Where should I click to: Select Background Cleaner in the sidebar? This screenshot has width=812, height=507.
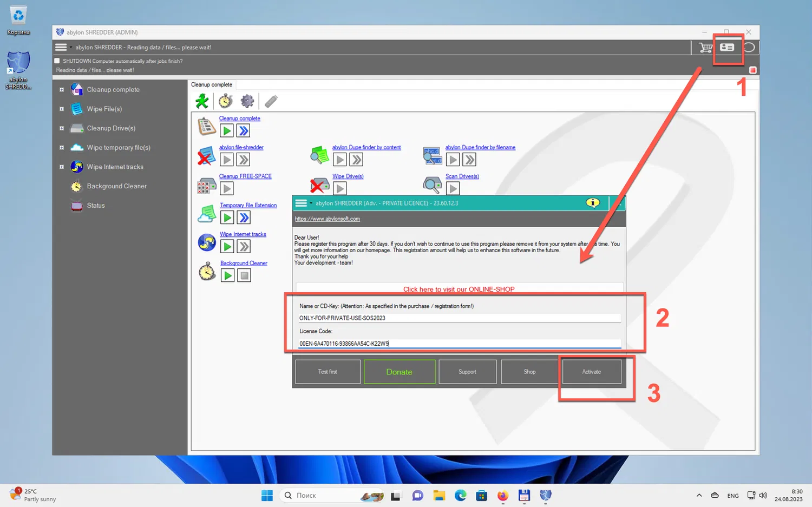117,186
